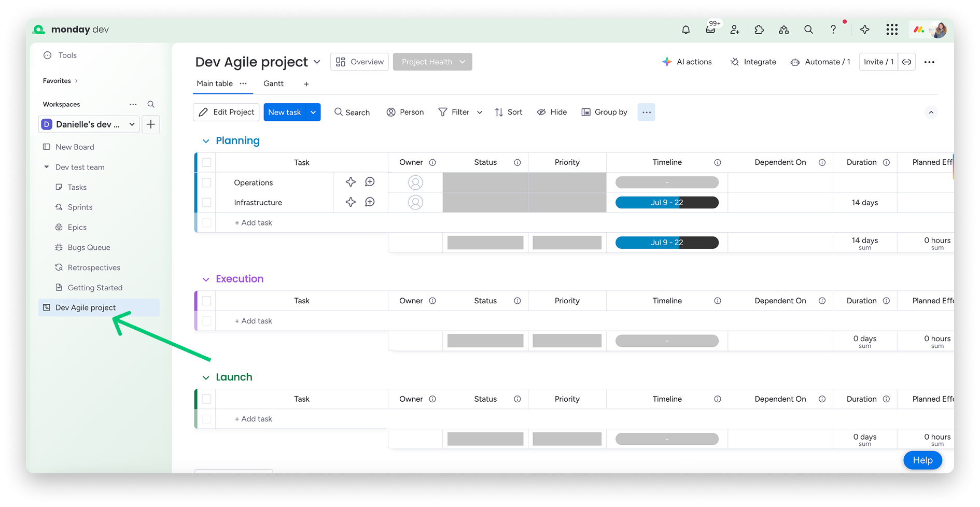This screenshot has width=980, height=507.
Task: Check the Infrastructure task checkbox
Action: click(206, 202)
